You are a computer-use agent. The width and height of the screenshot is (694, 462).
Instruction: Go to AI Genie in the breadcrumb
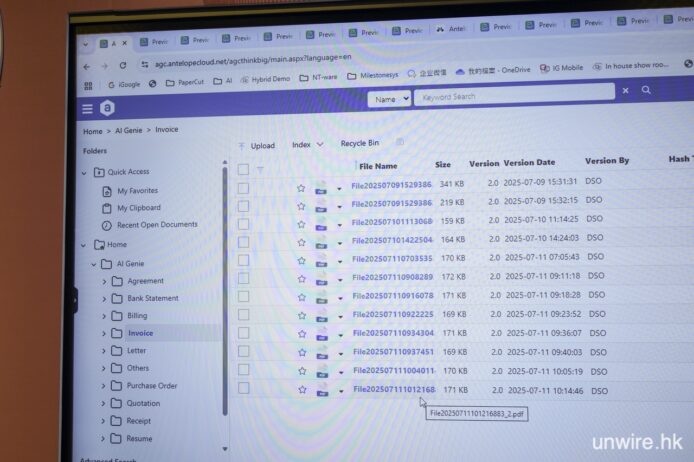(130, 130)
